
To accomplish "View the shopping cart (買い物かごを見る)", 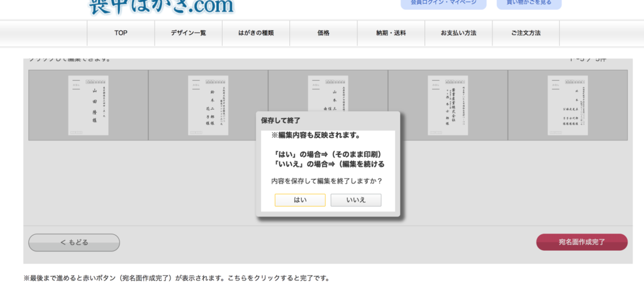I will (x=529, y=4).
